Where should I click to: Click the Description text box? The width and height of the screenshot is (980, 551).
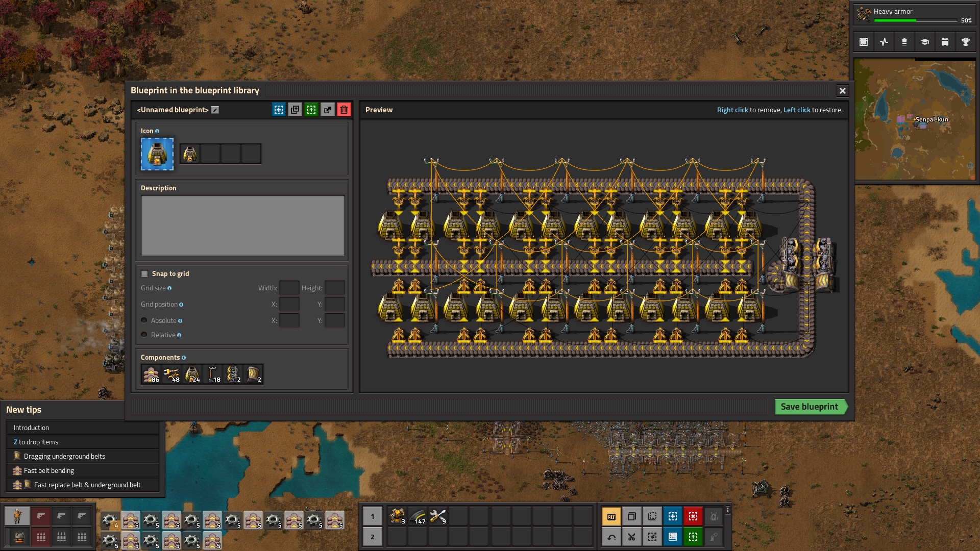[x=242, y=226]
